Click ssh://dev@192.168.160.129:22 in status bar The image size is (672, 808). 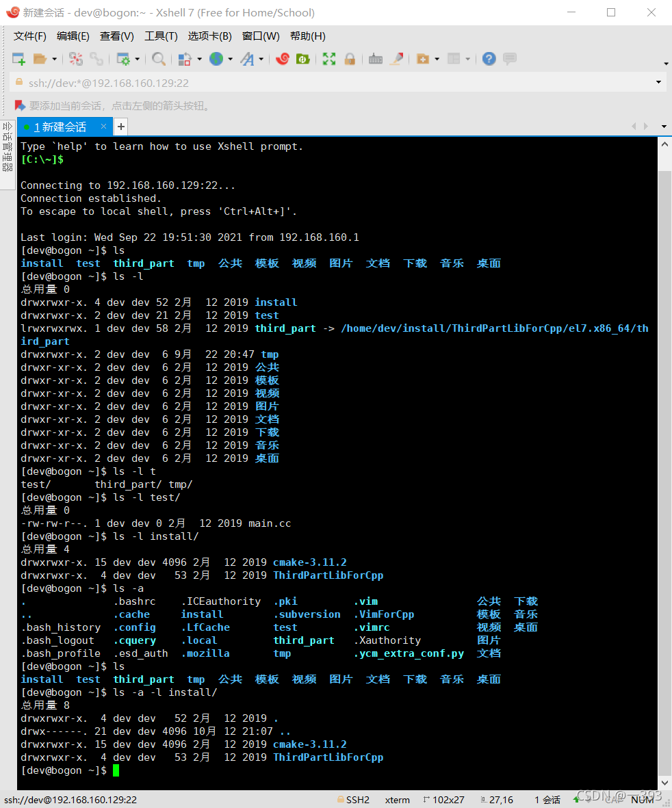click(x=70, y=800)
